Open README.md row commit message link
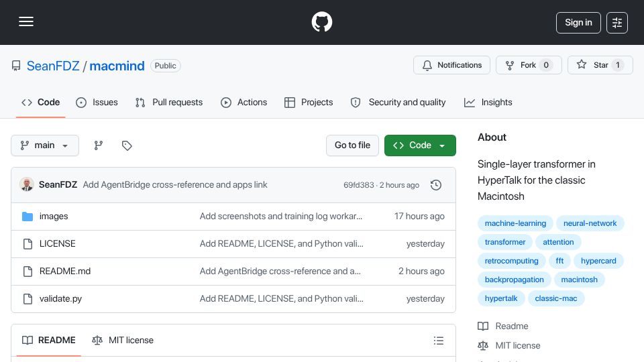Image resolution: width=644 pixels, height=362 pixels. tap(280, 271)
